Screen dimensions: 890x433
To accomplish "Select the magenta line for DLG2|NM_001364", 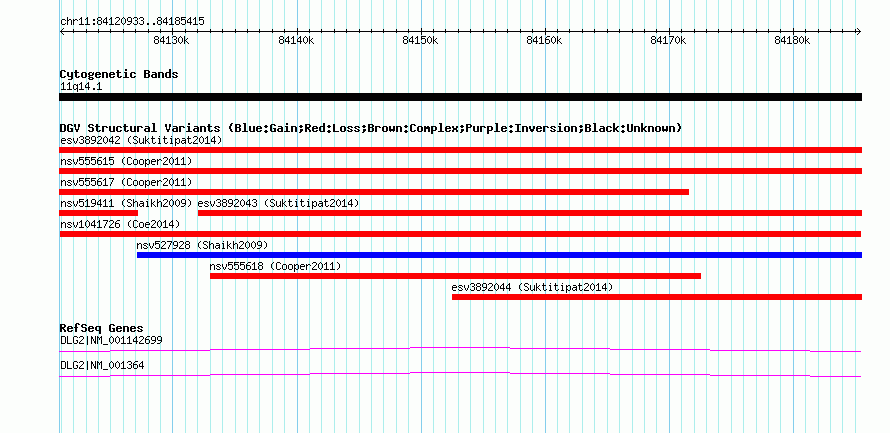I will click(x=460, y=375).
